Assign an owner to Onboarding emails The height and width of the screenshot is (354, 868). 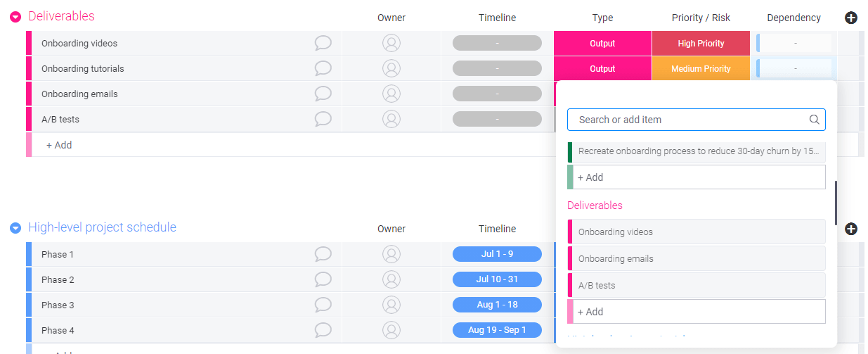coord(391,94)
